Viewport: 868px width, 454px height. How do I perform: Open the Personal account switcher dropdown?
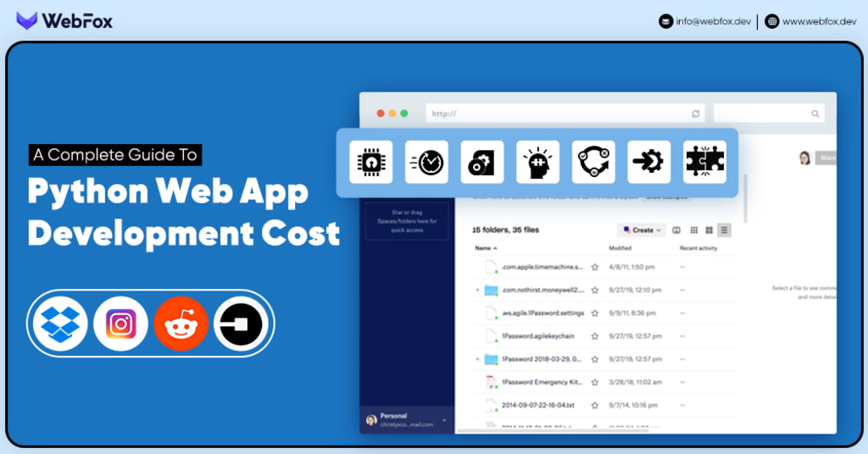(x=444, y=420)
